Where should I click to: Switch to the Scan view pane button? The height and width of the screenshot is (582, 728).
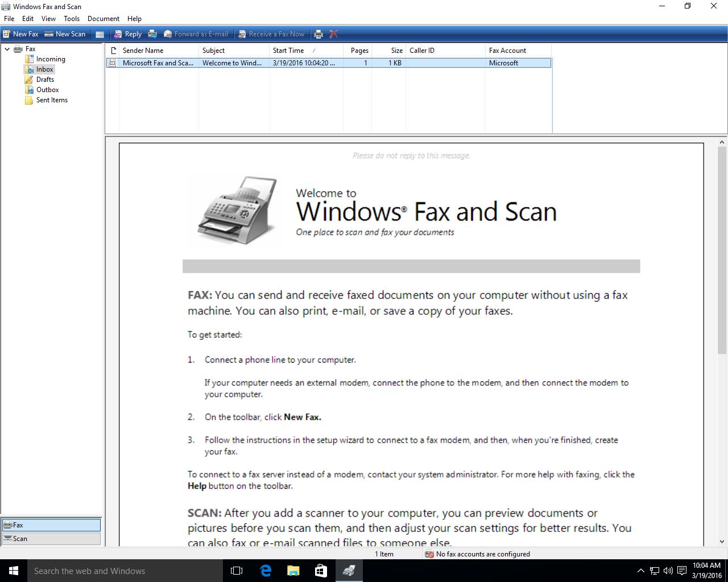point(51,539)
